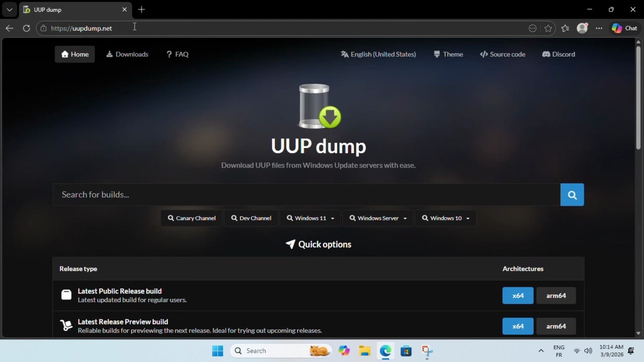Choose arm64 for Latest Release Preview build
This screenshot has height=362, width=644.
556,326
